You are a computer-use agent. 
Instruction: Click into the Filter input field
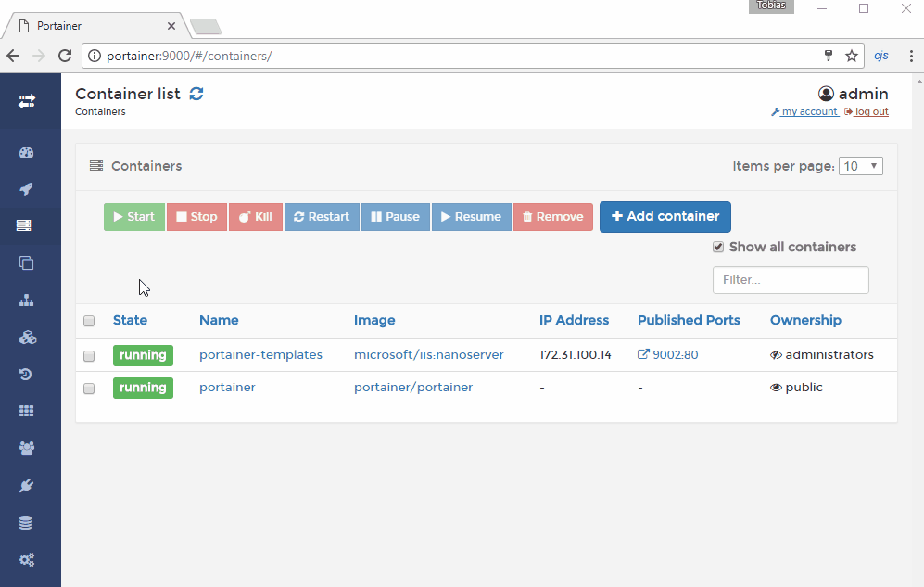(790, 279)
